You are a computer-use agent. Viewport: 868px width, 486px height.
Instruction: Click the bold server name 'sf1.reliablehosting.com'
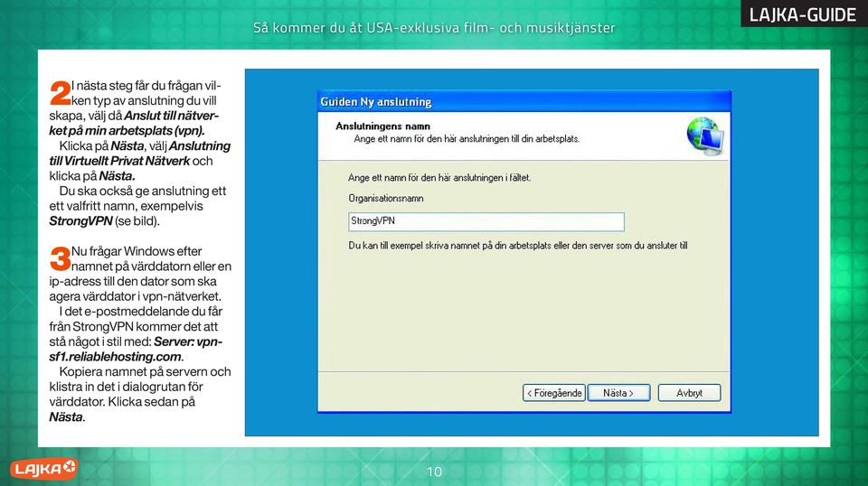(x=115, y=357)
